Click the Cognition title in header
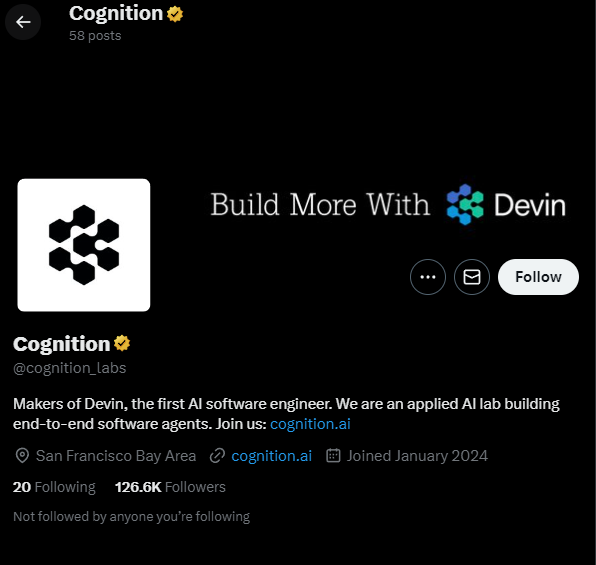Viewport: 596px width, 565px height. [116, 14]
